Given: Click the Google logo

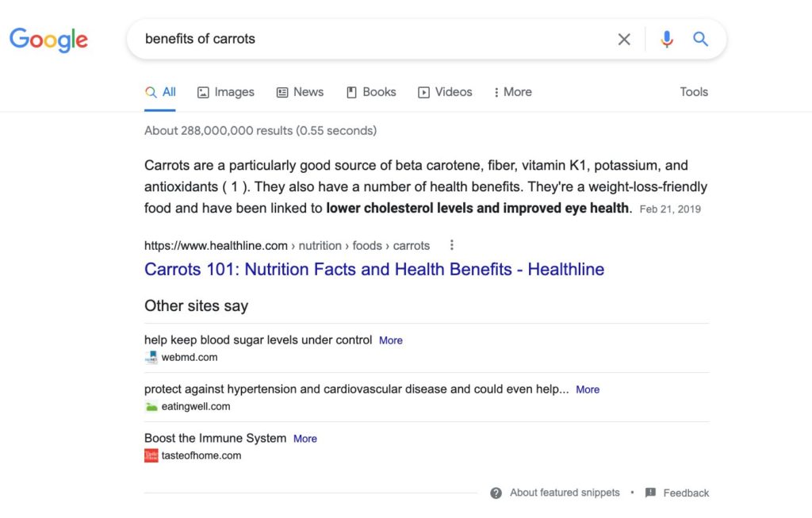Looking at the screenshot, I should coord(48,40).
